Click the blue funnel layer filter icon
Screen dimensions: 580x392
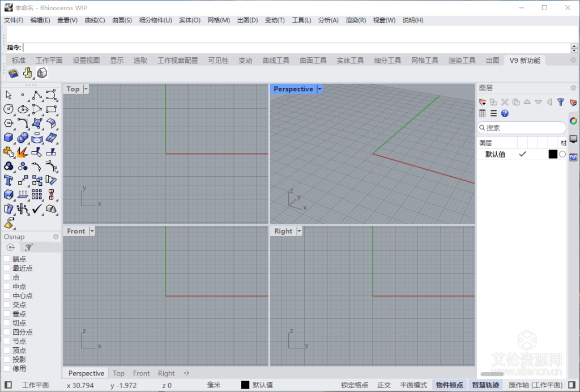click(561, 102)
